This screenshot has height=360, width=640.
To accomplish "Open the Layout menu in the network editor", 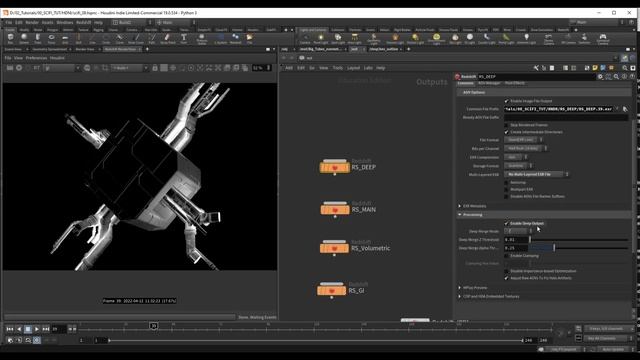I will 353,68.
